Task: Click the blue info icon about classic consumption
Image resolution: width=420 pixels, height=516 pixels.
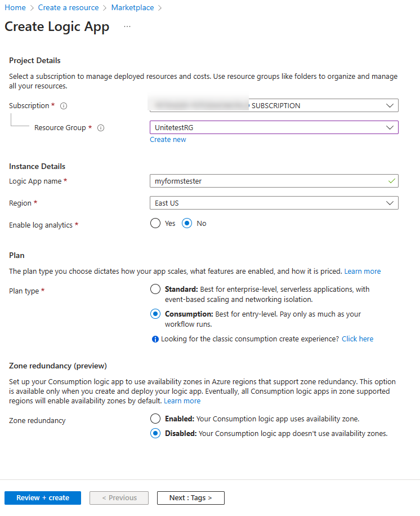Action: pos(155,339)
